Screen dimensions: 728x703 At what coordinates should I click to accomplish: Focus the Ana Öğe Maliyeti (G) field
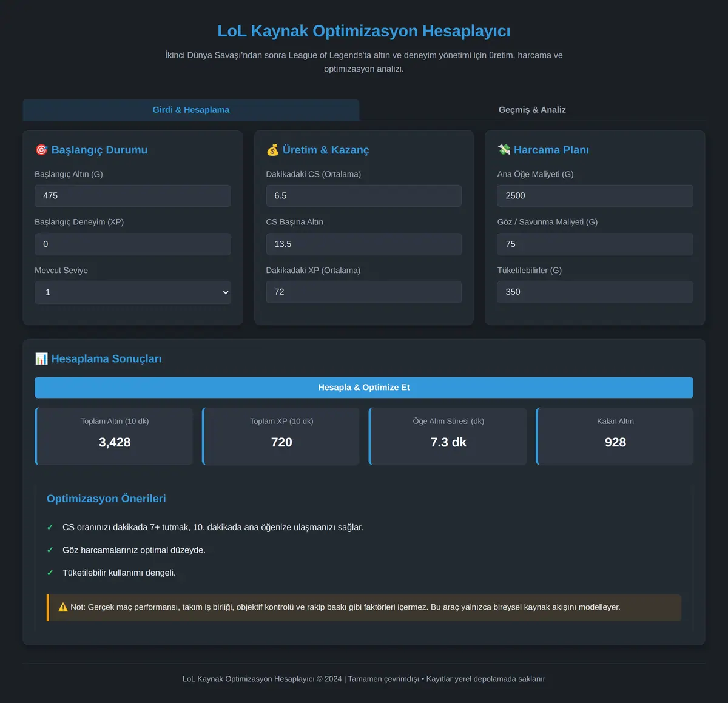click(x=595, y=196)
